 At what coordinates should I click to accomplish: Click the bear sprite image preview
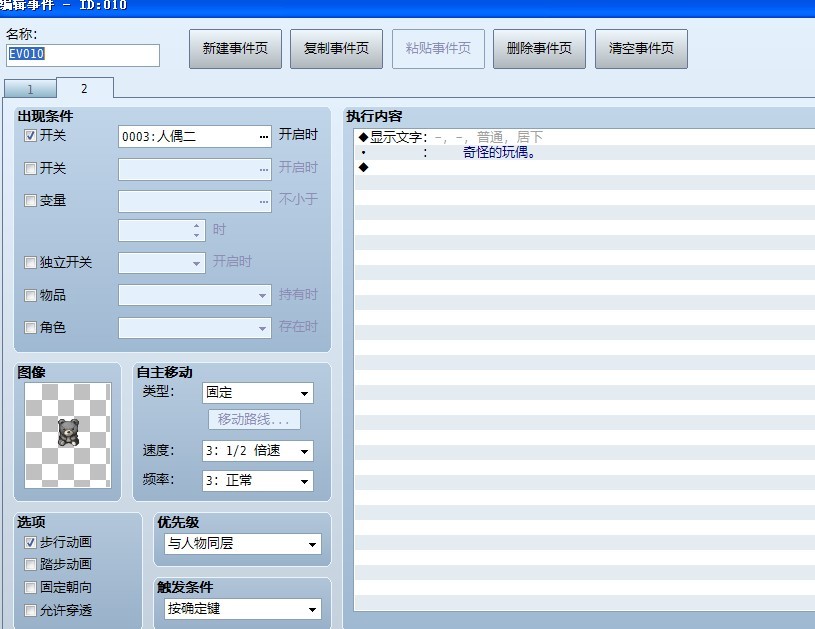click(68, 435)
